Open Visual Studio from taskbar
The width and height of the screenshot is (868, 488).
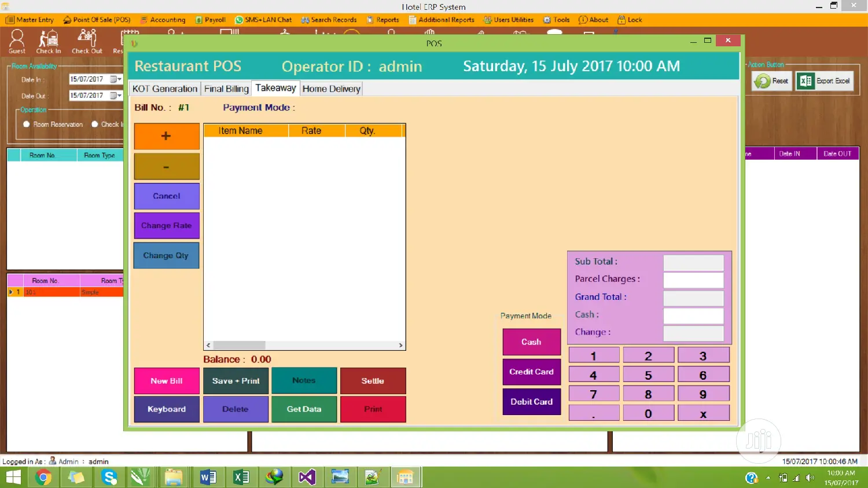pyautogui.click(x=307, y=478)
